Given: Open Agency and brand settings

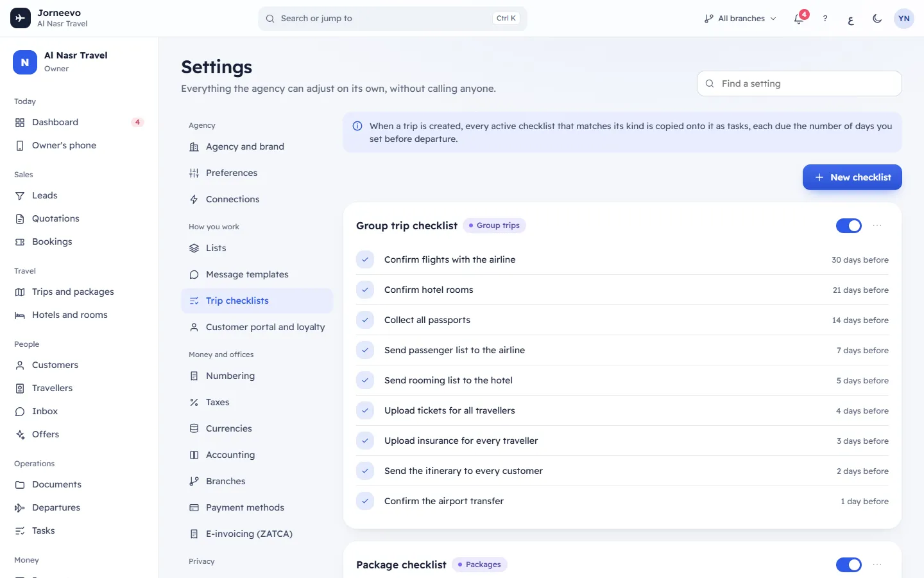Looking at the screenshot, I should pyautogui.click(x=257, y=146).
